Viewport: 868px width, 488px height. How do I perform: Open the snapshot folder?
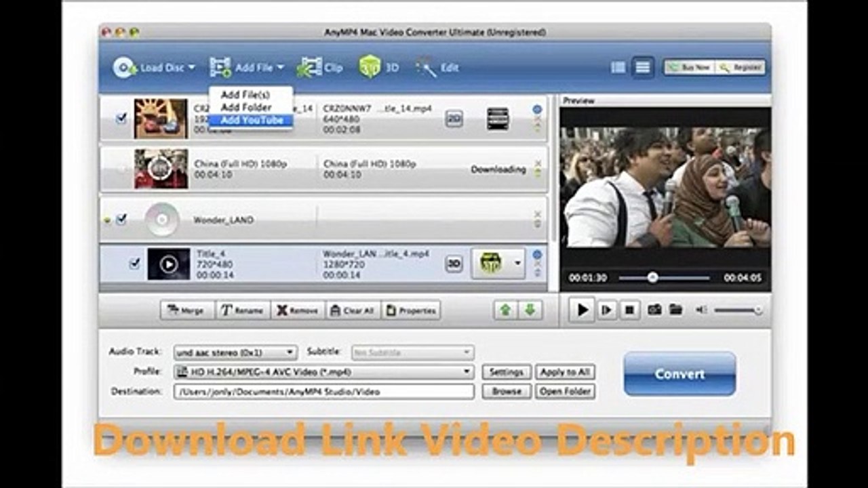click(675, 310)
